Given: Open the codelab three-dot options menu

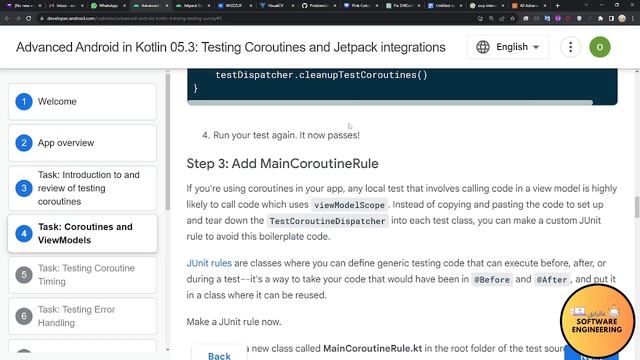Looking at the screenshot, I should click(570, 47).
